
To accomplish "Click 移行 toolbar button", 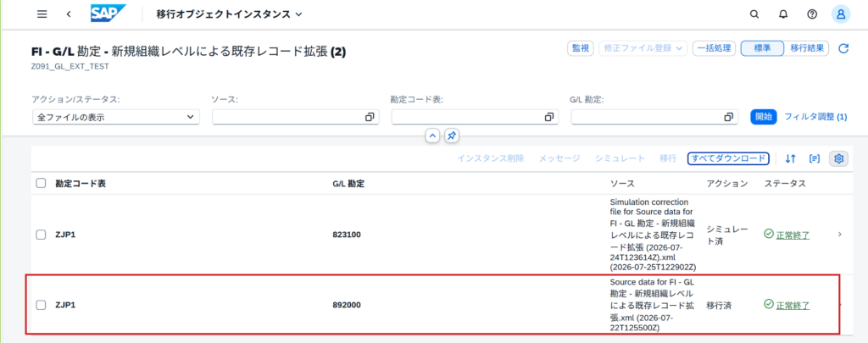I will click(x=668, y=158).
